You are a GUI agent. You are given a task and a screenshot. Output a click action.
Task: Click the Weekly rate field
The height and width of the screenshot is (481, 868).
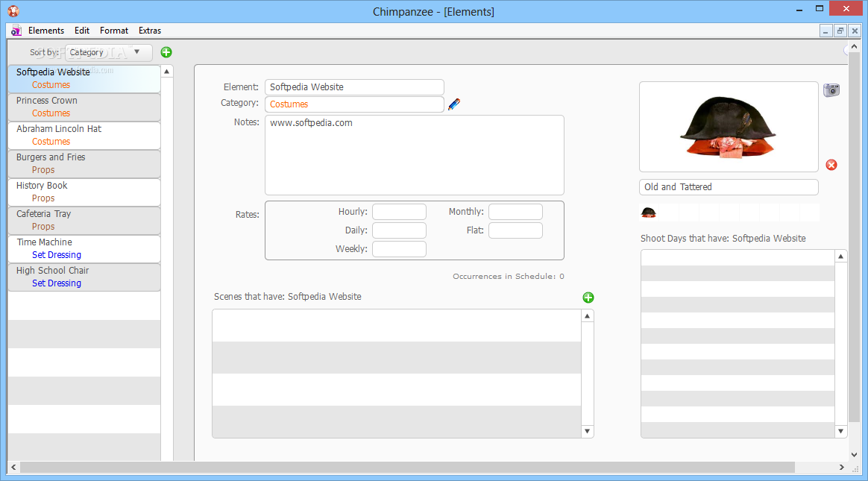399,249
